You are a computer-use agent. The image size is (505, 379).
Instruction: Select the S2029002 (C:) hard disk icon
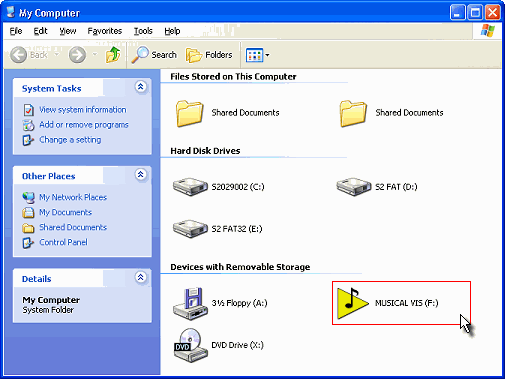(x=190, y=187)
